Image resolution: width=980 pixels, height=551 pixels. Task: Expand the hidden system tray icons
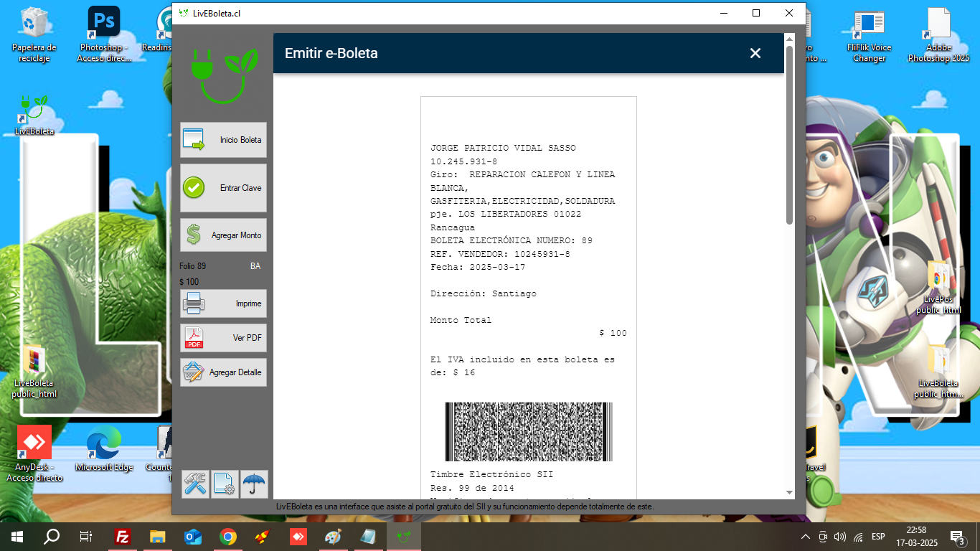point(805,537)
